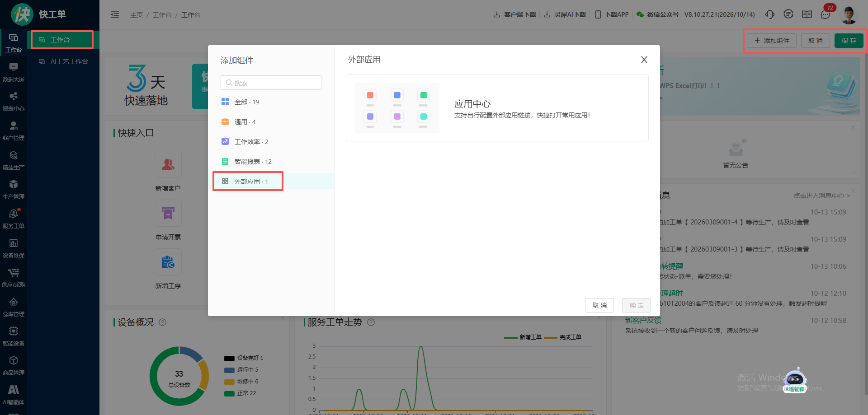Open 生产管理 in the left sidebar
The height and width of the screenshot is (415, 868).
[x=14, y=190]
